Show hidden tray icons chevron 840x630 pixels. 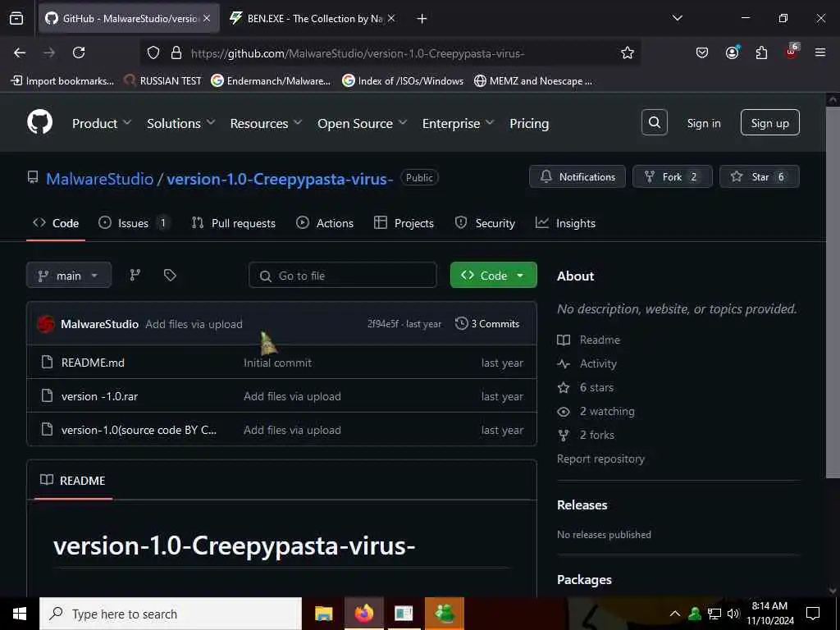pyautogui.click(x=675, y=614)
